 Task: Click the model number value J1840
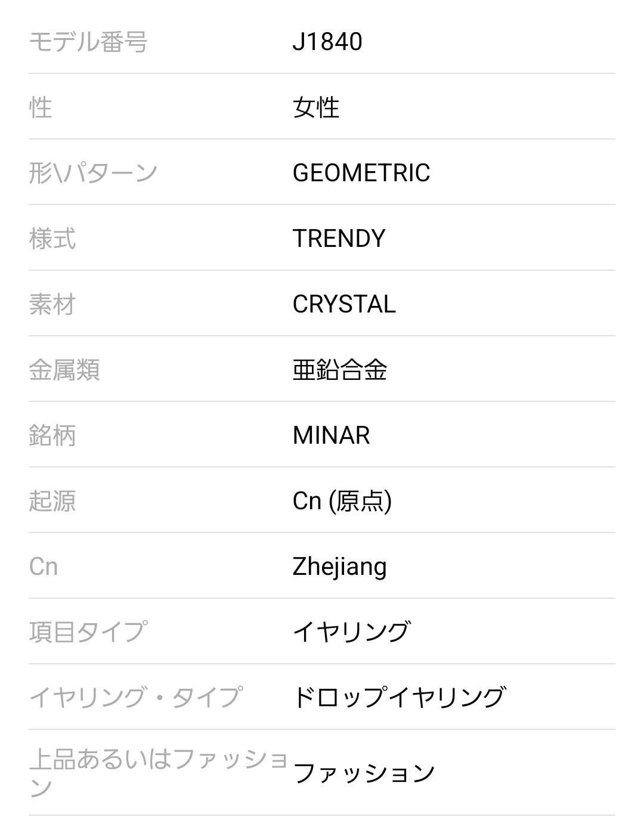point(327,42)
